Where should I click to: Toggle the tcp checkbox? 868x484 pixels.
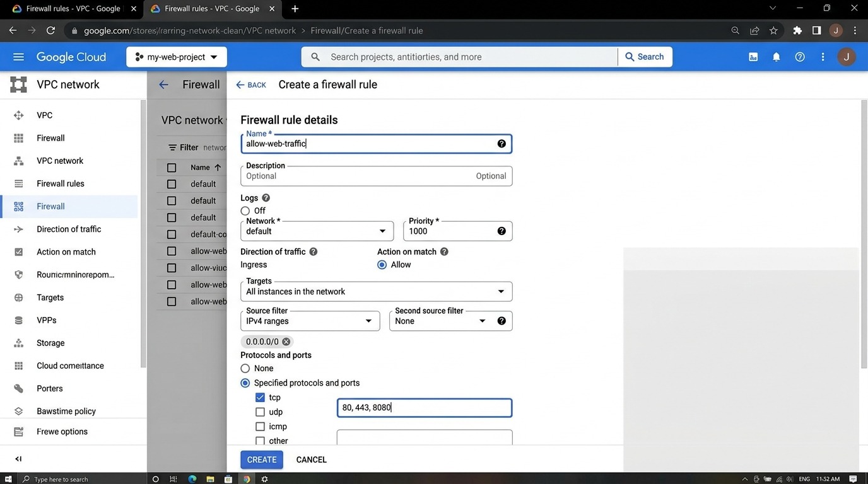pos(260,397)
